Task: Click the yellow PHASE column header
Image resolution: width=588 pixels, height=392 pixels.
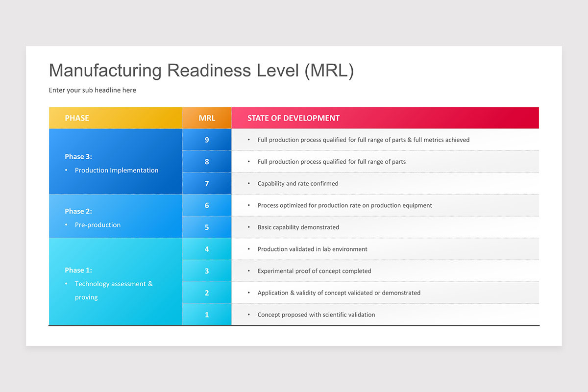Action: [x=115, y=118]
